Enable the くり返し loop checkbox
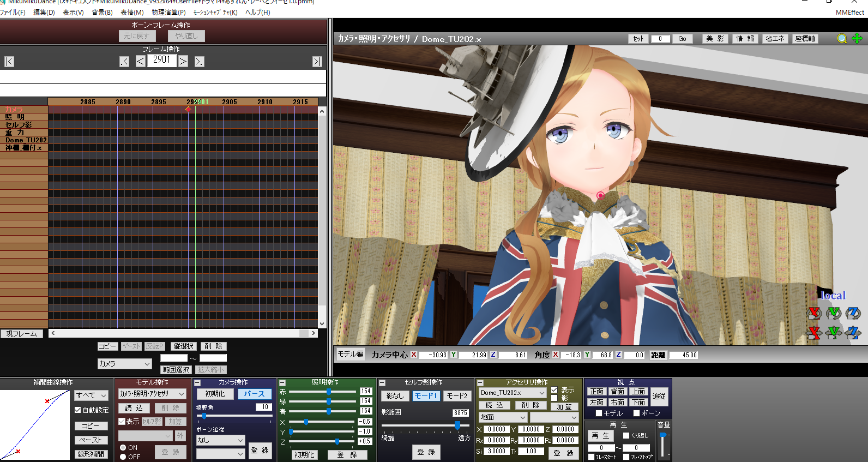Viewport: 868px width, 462px height. [x=626, y=435]
